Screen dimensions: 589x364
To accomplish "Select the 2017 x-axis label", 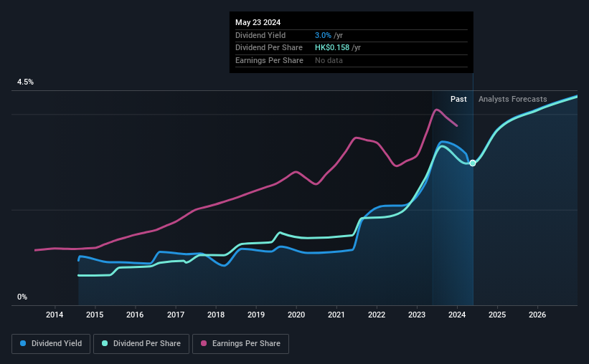I will tap(176, 315).
